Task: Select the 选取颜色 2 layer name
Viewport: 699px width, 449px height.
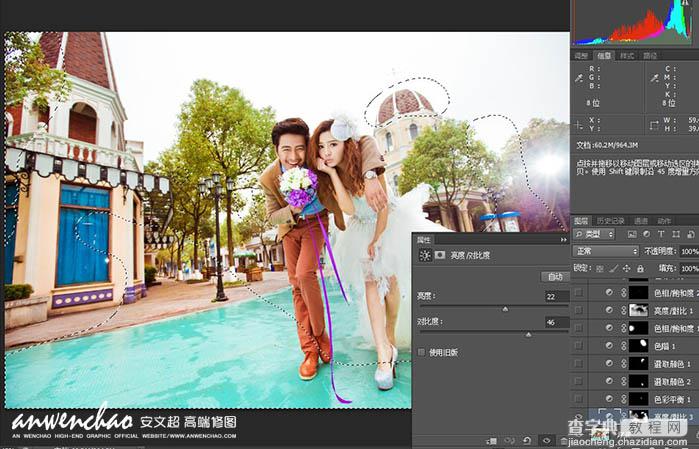Action: [672, 381]
